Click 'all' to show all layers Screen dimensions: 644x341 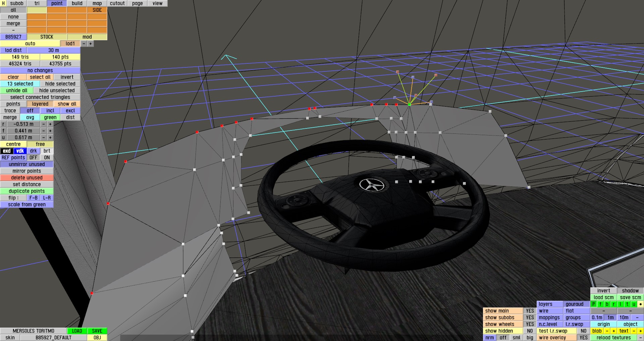13,10
